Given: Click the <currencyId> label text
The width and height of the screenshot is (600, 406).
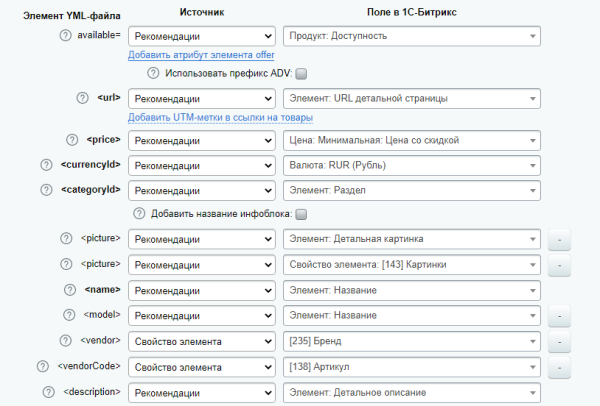Looking at the screenshot, I should pos(91,165).
